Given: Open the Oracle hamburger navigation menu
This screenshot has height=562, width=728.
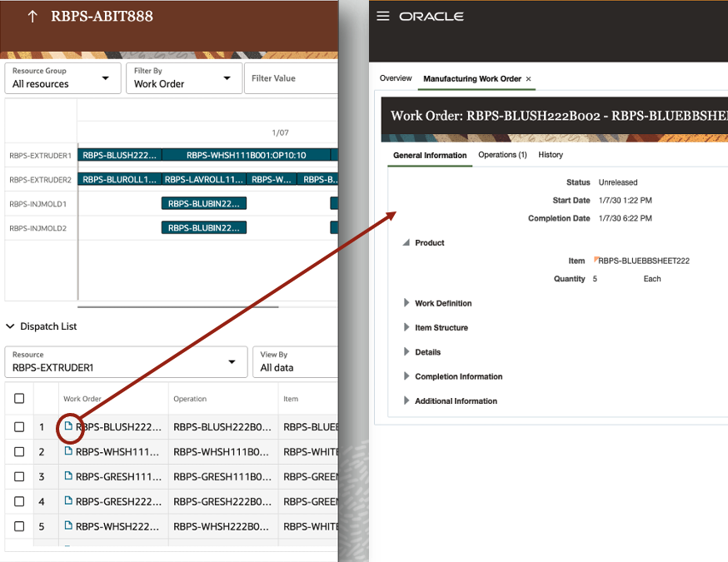Looking at the screenshot, I should click(382, 17).
